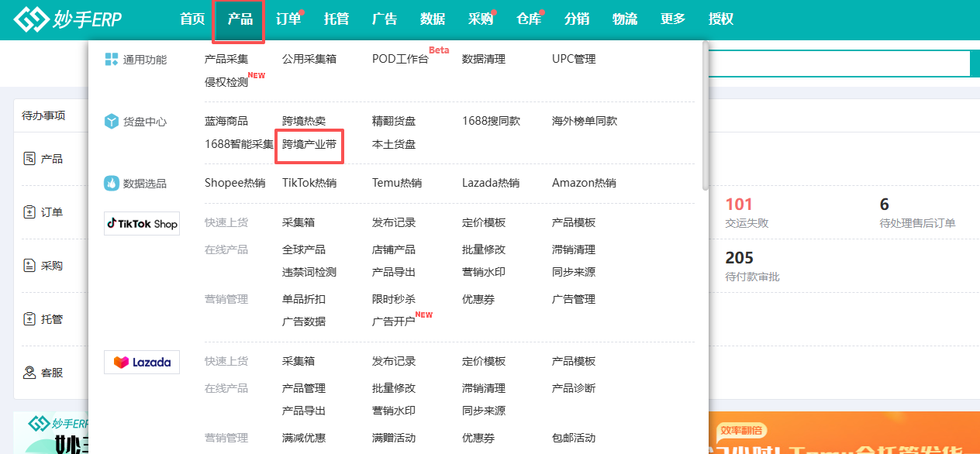Open Temu热销 entry

[397, 183]
